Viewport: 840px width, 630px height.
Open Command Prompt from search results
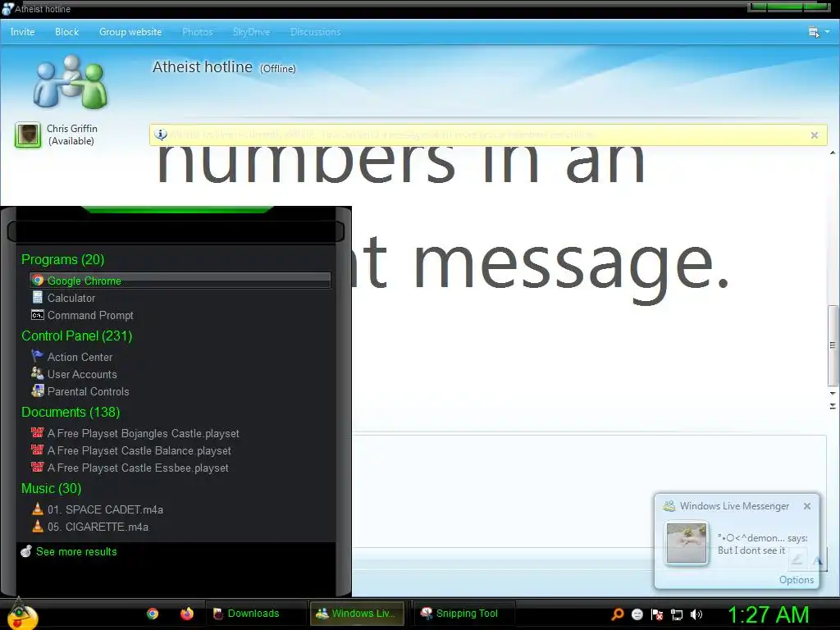(180, 315)
